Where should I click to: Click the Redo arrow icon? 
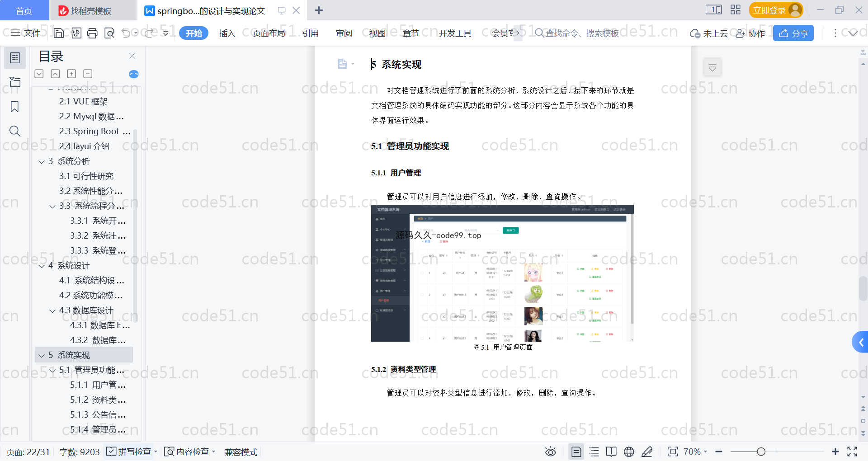150,33
